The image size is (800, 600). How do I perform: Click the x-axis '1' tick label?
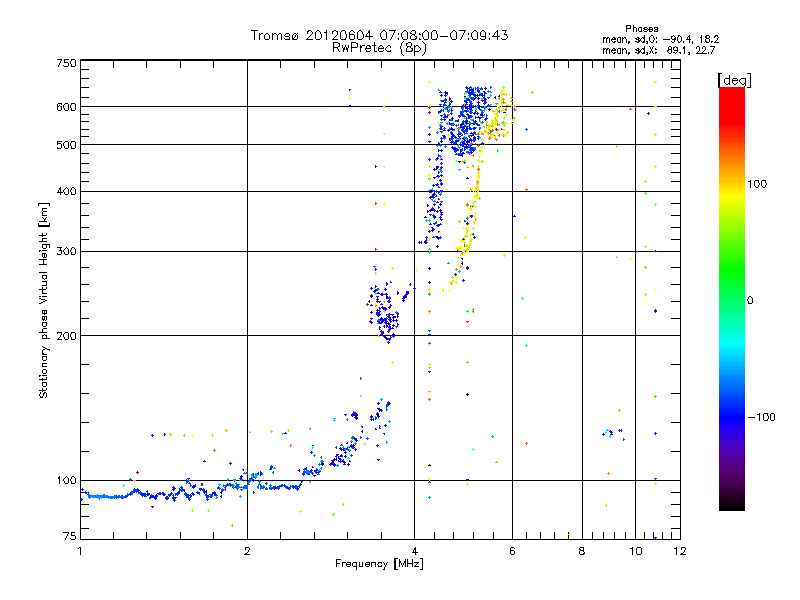click(80, 551)
